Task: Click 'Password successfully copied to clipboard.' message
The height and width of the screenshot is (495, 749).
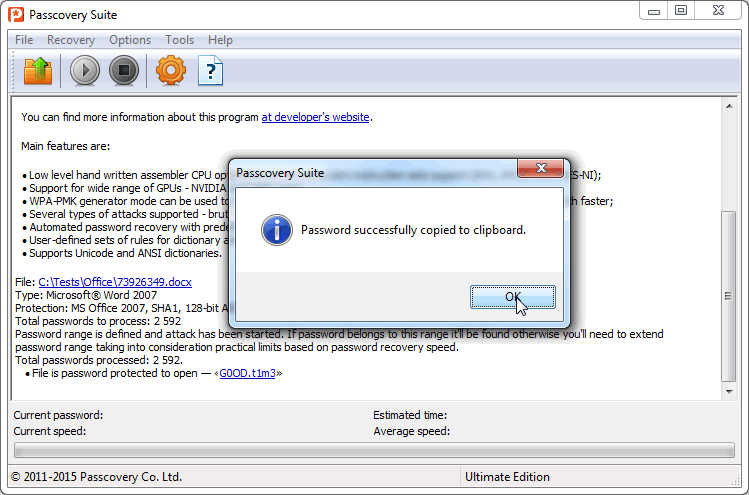Action: [413, 230]
